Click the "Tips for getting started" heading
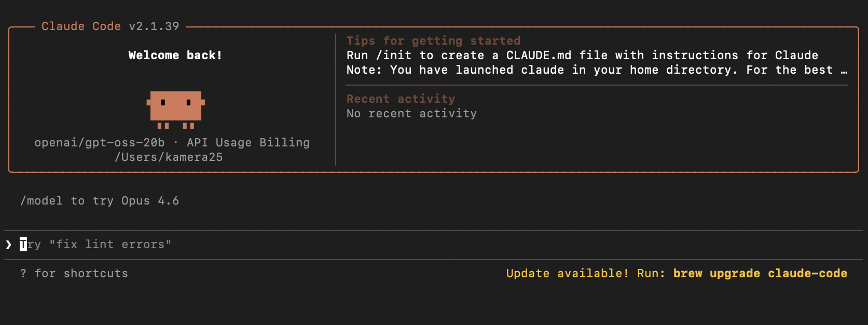Image resolution: width=868 pixels, height=325 pixels. click(433, 41)
